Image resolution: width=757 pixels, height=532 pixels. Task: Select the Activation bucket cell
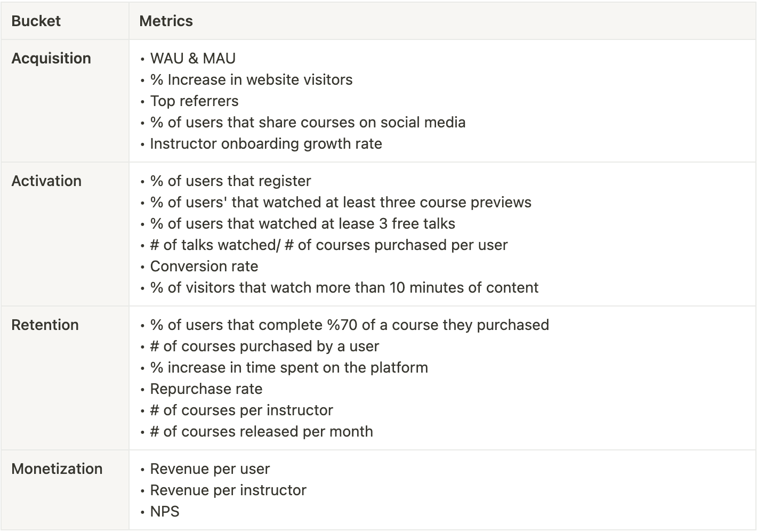(46, 181)
